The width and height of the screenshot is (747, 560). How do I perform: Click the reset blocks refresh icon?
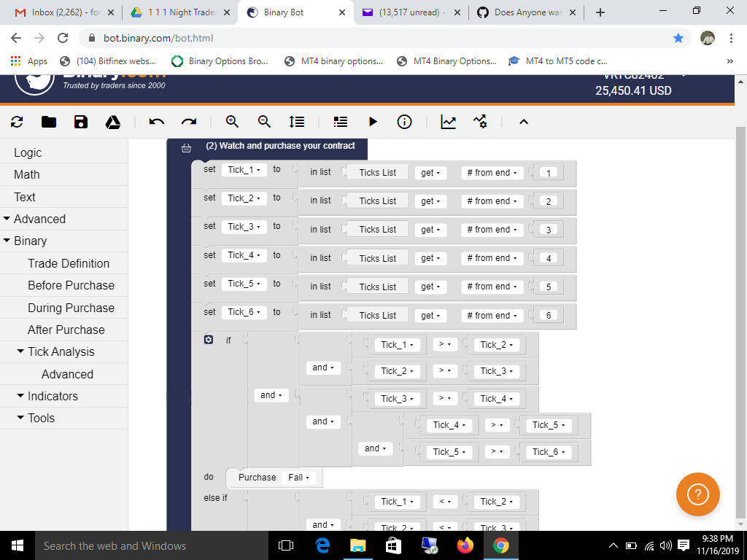(x=18, y=122)
